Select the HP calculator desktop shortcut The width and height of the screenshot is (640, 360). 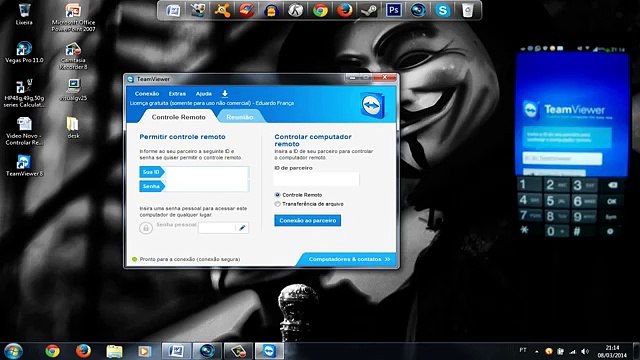click(x=24, y=93)
